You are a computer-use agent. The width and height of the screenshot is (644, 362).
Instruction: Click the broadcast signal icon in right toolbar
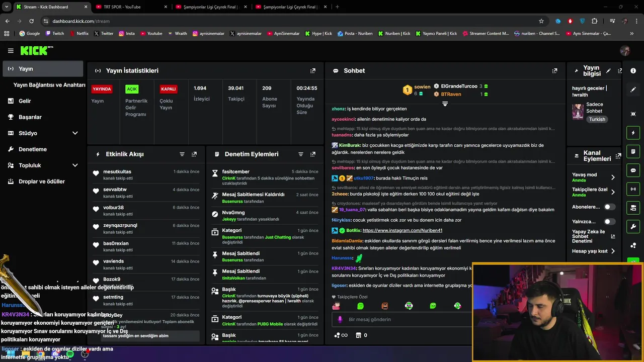(633, 189)
